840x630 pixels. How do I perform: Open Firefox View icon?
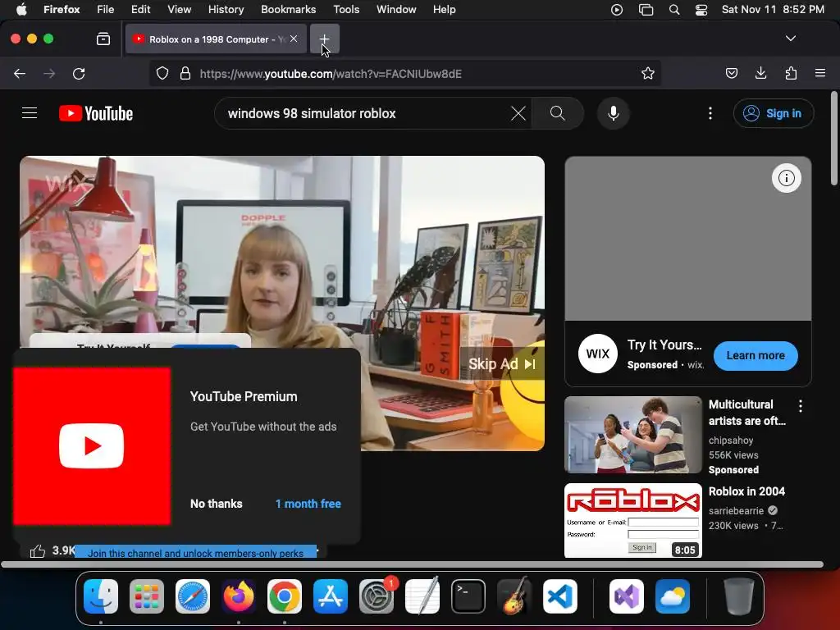(x=103, y=39)
